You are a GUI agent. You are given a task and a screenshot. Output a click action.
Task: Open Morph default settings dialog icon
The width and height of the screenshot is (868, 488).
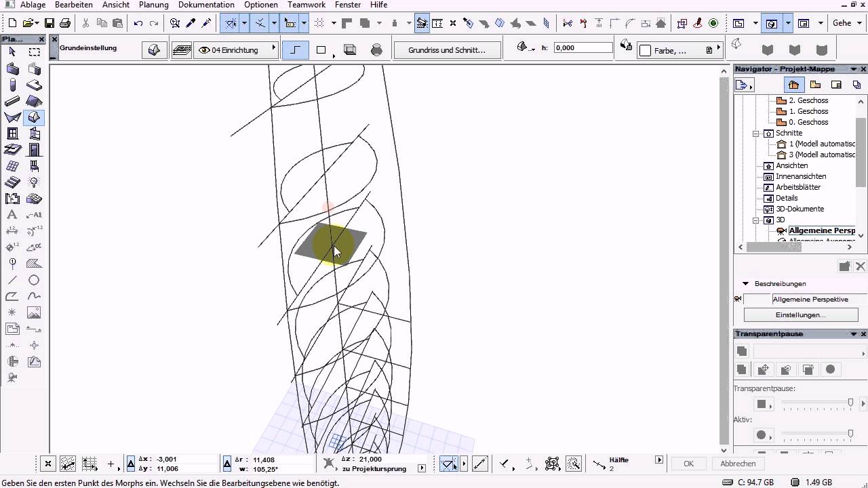[x=155, y=50]
